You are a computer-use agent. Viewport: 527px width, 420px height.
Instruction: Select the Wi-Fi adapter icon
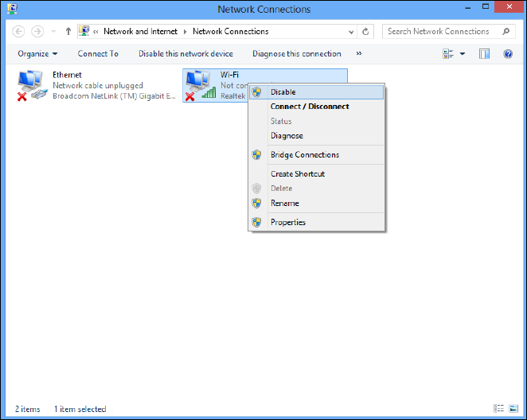point(201,85)
